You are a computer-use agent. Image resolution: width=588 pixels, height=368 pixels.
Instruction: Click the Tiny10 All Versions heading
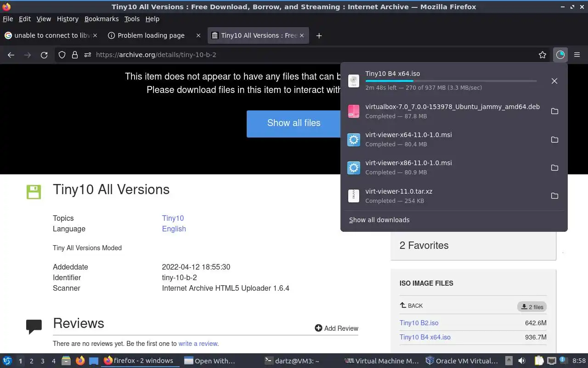[111, 190]
